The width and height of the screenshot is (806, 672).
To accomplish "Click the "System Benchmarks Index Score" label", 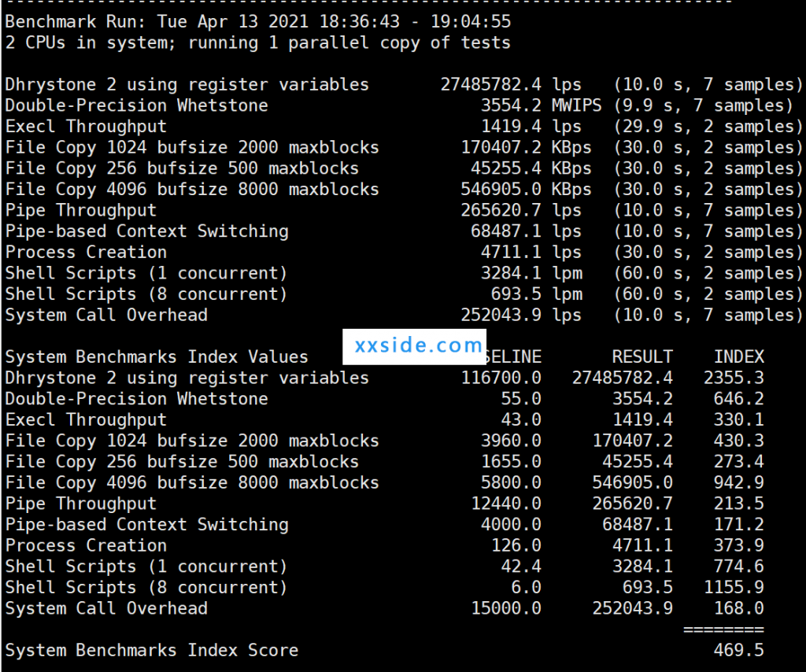I will [x=152, y=651].
